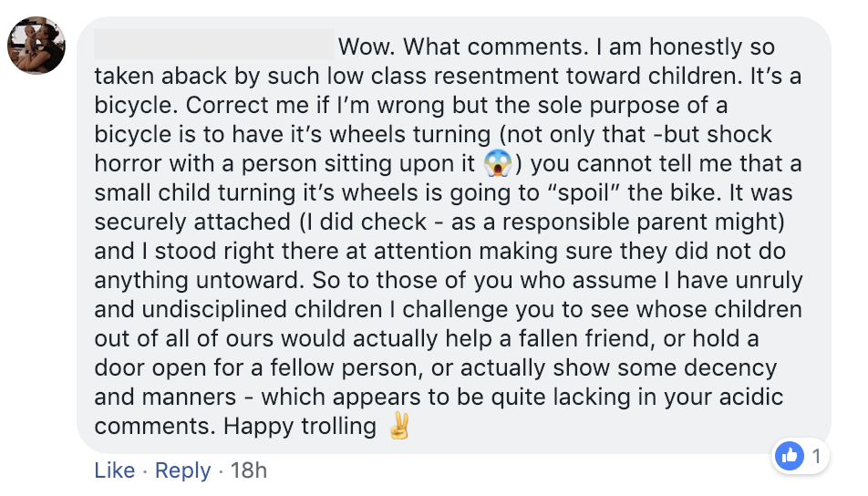Image resolution: width=868 pixels, height=496 pixels.
Task: Click the phrase "undisciplined children"
Action: pos(262,310)
